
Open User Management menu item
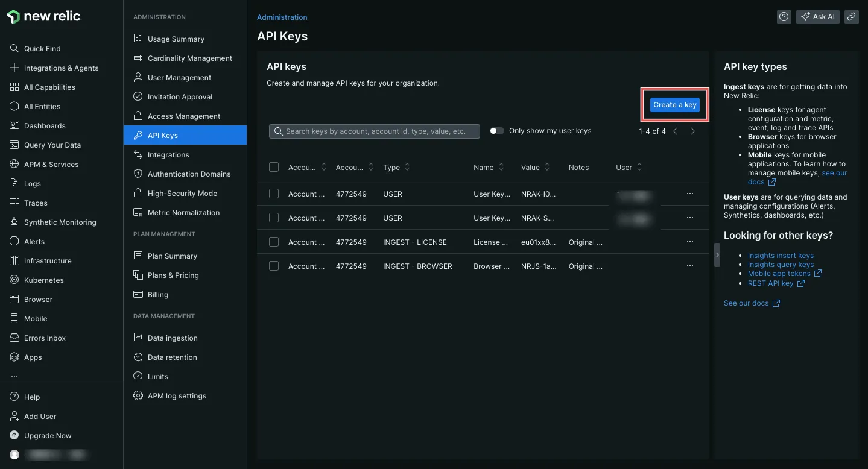[185, 78]
